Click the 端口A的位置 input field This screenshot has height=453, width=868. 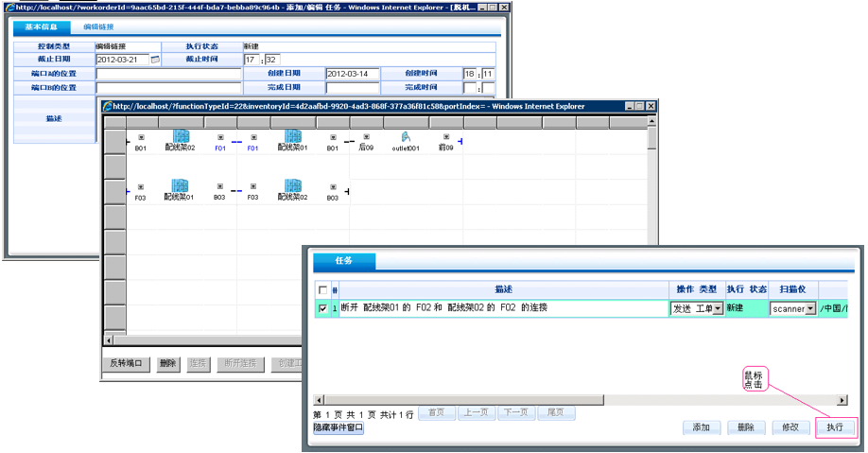click(168, 74)
